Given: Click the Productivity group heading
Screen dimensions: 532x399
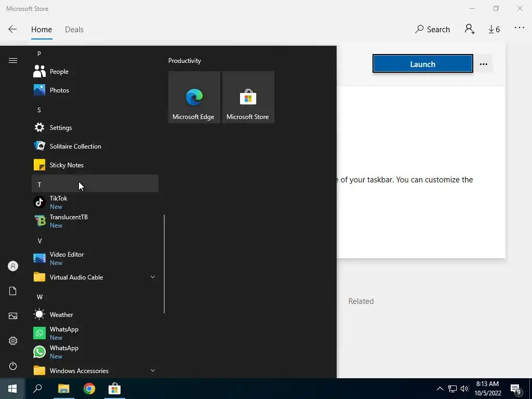Looking at the screenshot, I should [184, 61].
